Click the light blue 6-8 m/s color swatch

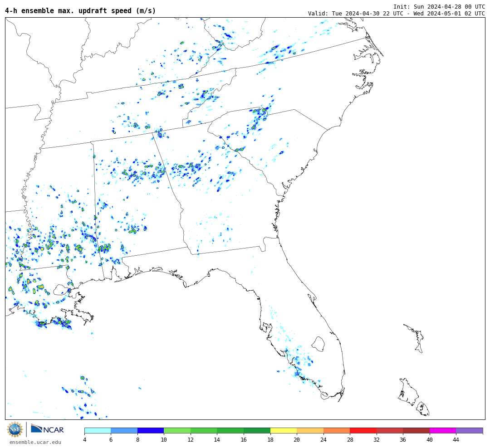point(124,430)
